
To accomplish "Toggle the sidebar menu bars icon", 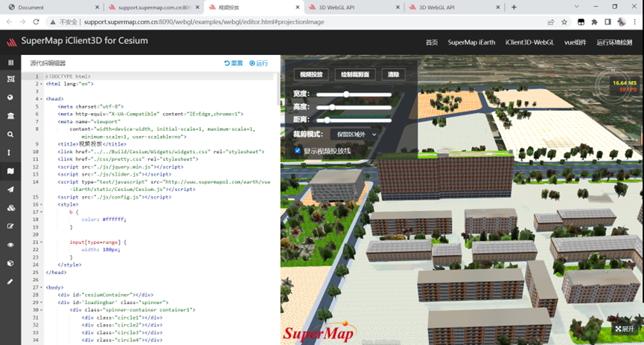I will pos(10,62).
